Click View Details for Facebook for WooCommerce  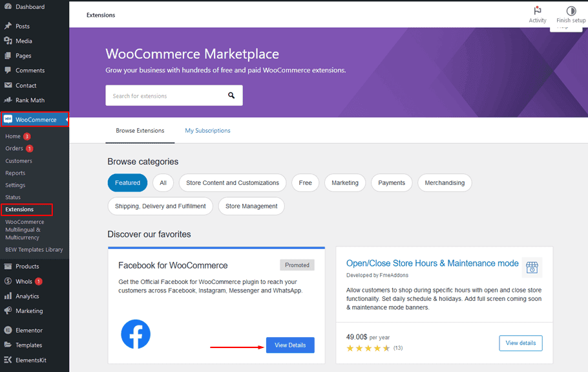tap(290, 345)
